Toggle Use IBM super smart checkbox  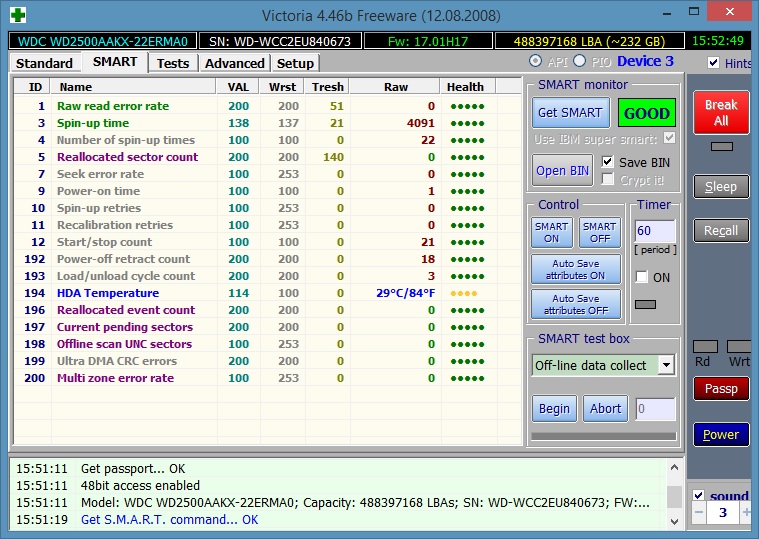point(669,138)
